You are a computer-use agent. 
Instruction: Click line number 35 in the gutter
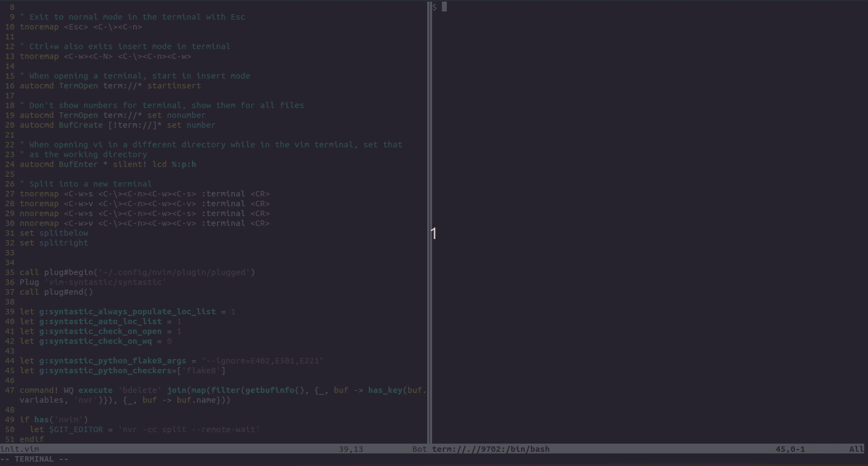click(x=10, y=272)
